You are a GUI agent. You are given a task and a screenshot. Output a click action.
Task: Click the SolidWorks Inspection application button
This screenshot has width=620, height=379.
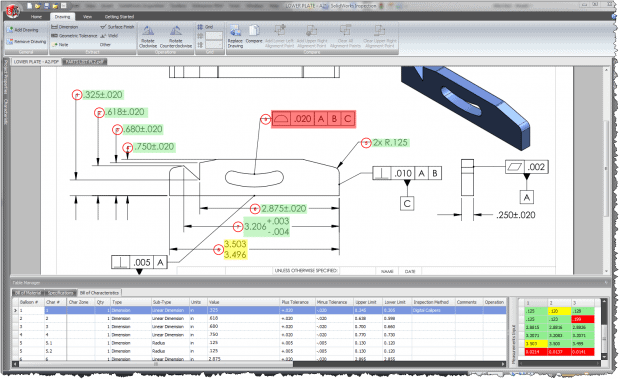(x=13, y=11)
